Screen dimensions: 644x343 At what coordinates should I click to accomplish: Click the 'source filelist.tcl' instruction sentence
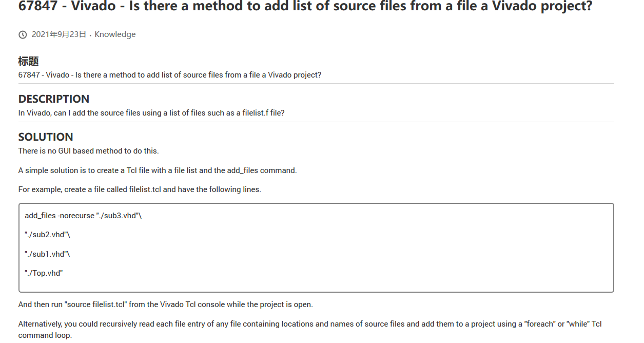coord(165,304)
